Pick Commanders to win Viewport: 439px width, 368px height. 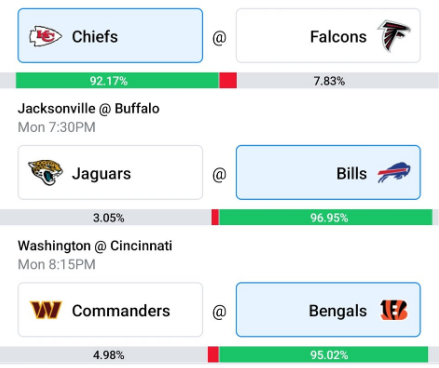[x=110, y=310]
